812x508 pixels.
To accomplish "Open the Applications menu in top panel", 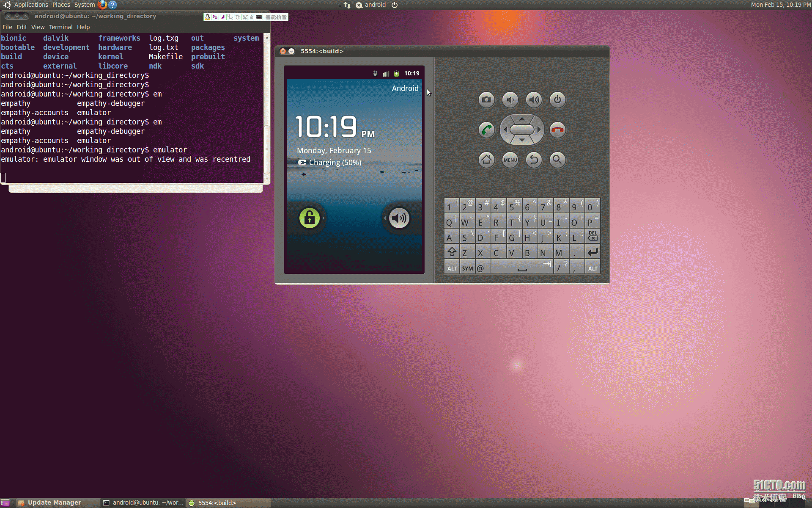I will coord(31,5).
